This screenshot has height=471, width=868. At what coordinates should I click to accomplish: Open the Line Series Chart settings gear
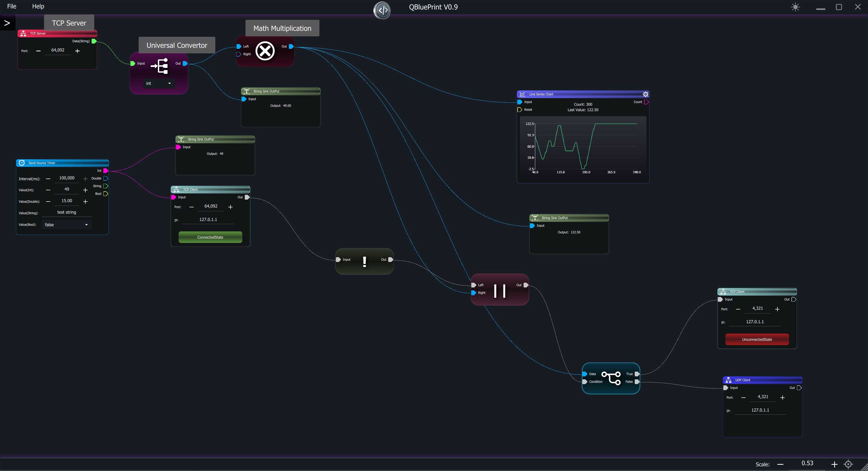coord(645,94)
